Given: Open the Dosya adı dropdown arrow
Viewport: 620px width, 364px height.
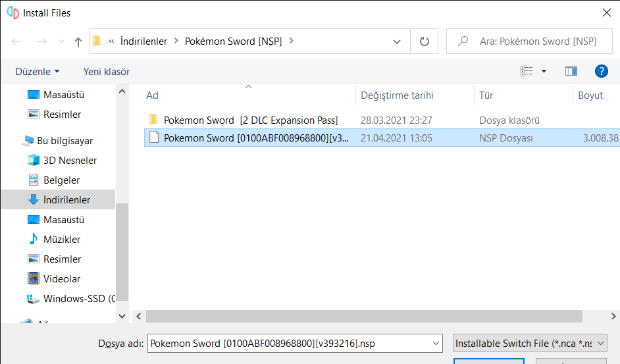Looking at the screenshot, I should point(436,344).
